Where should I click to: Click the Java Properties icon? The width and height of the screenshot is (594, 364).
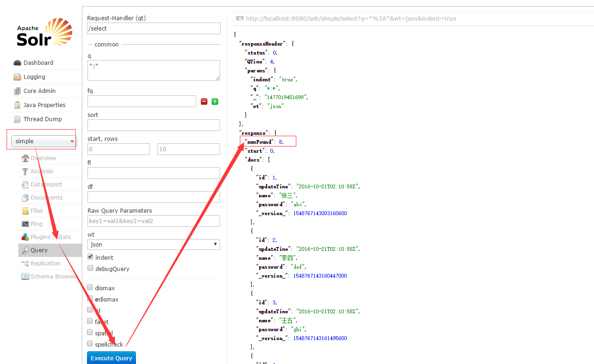point(17,105)
